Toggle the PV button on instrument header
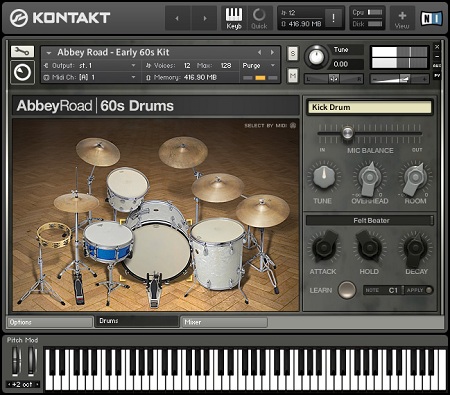Image resolution: width=450 pixels, height=395 pixels. [x=437, y=76]
